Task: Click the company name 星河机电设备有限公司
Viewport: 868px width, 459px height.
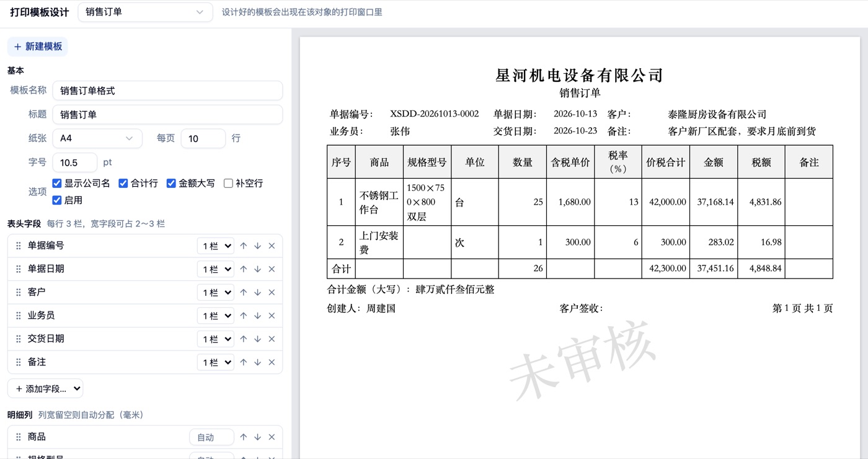Action: click(580, 76)
